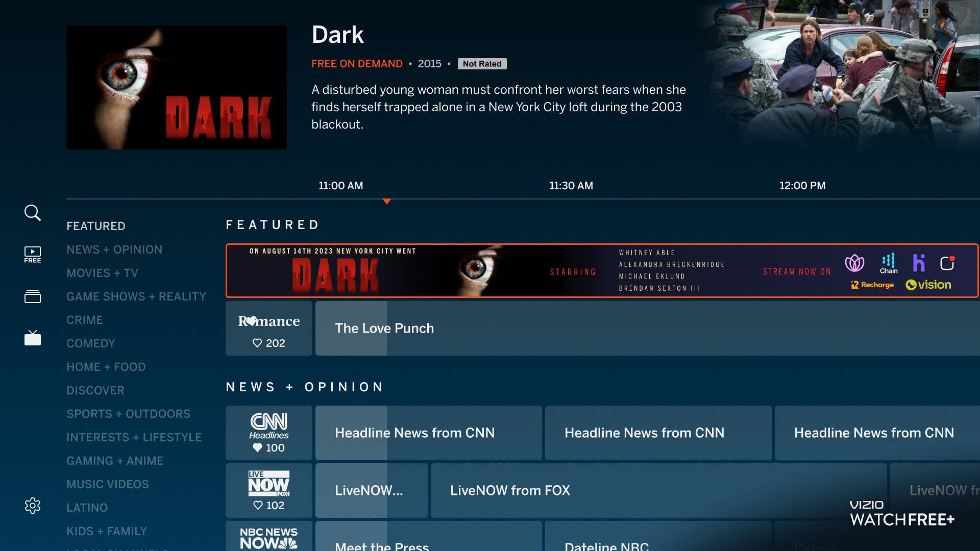Select the GAMING + ANIME category
Image resolution: width=980 pixels, height=551 pixels.
[115, 461]
